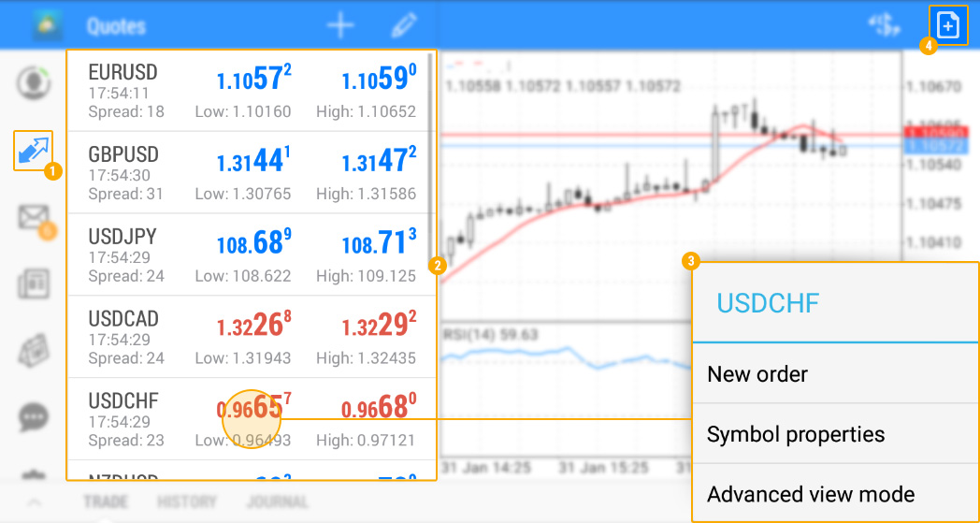Click the trade icon in chart toolbar
The height and width of the screenshot is (523, 980).
(883, 25)
